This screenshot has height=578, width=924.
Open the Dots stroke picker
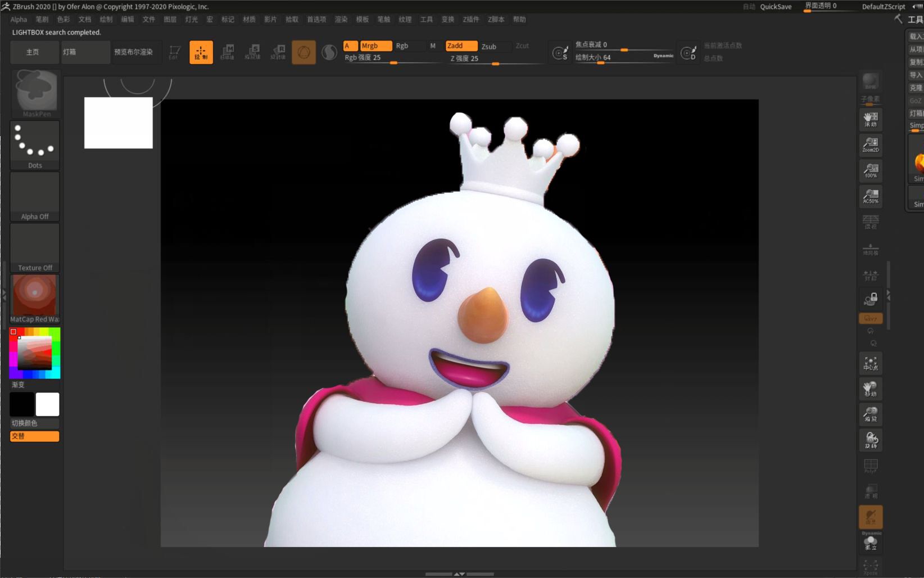click(x=35, y=146)
